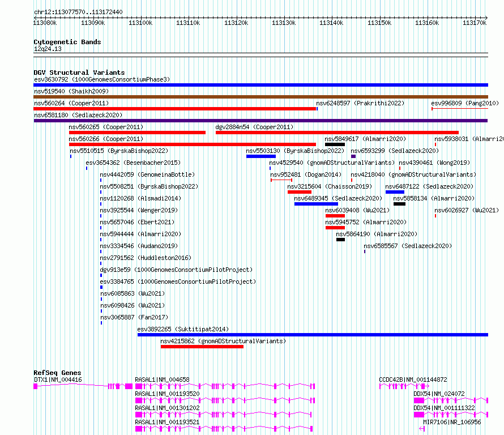This screenshot has height=435, width=504.
Task: Click the nsv6487122 (Sedlazeck2020) blue bar
Action: click(395, 192)
